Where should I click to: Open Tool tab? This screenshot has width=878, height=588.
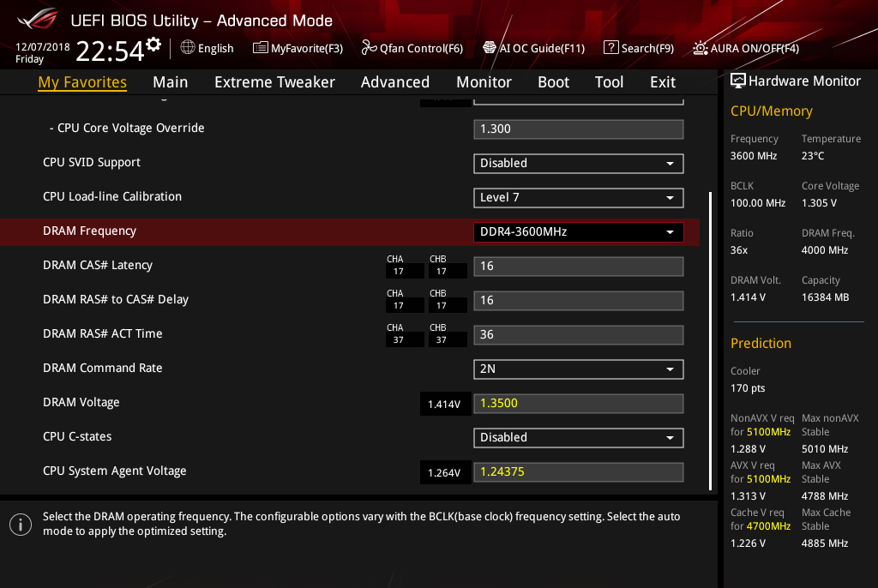point(609,82)
